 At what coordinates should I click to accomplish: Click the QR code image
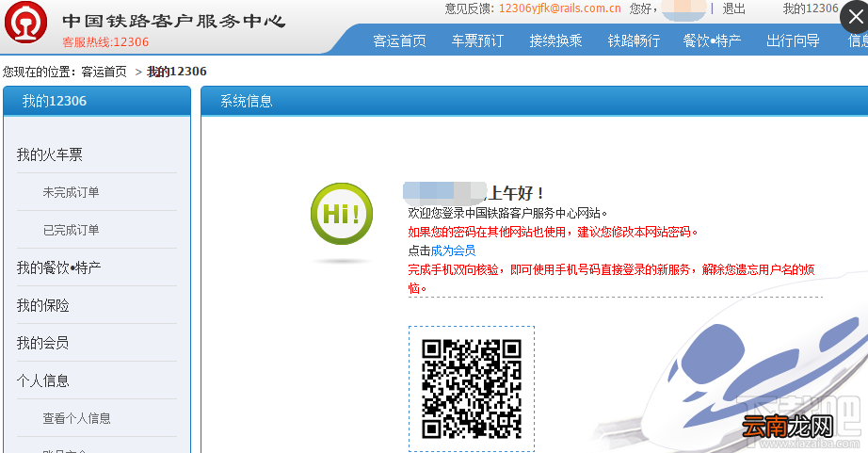472,389
